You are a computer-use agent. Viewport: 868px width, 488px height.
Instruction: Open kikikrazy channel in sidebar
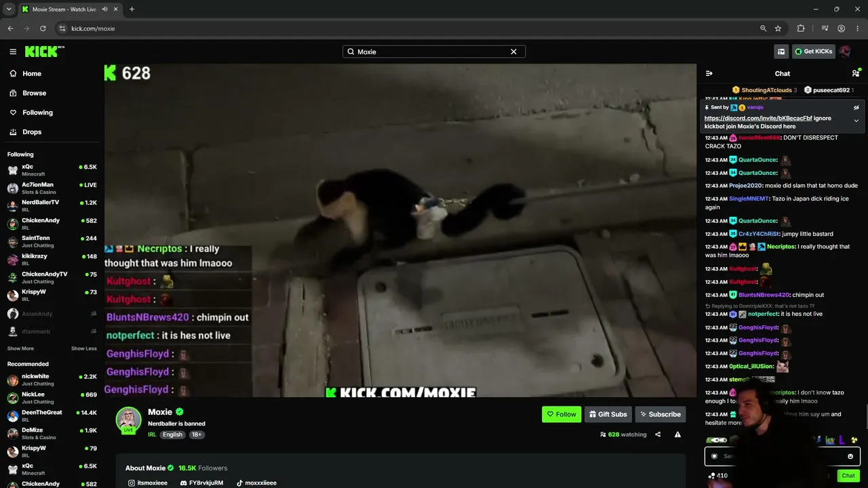pyautogui.click(x=53, y=259)
